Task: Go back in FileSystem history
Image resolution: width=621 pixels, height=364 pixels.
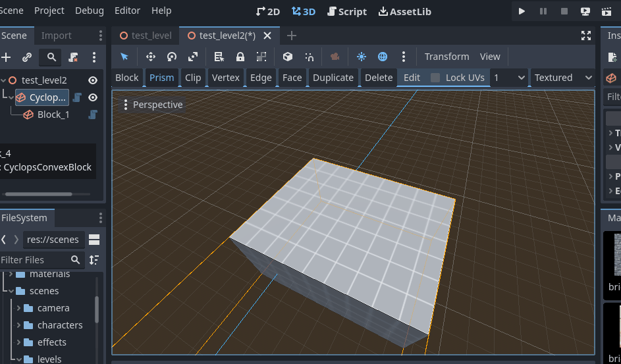Action: [x=3, y=240]
